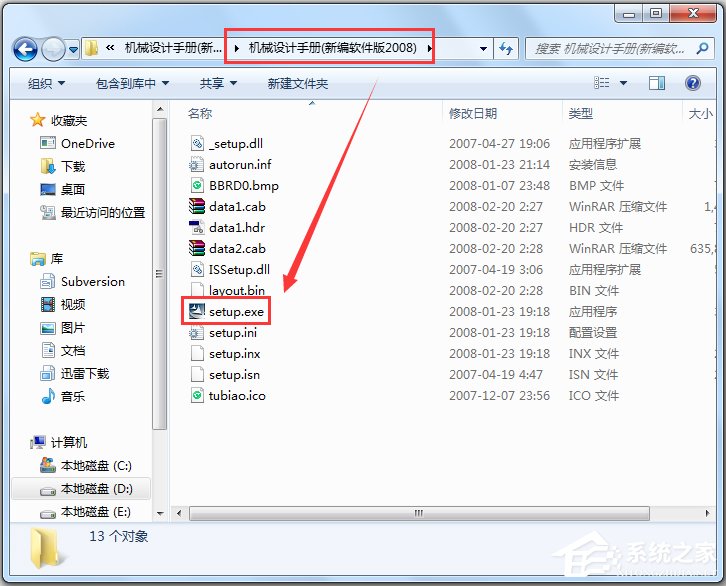Select the data1.cab WinRAR archive icon
Screen dimensions: 726x586
pyautogui.click(x=197, y=207)
